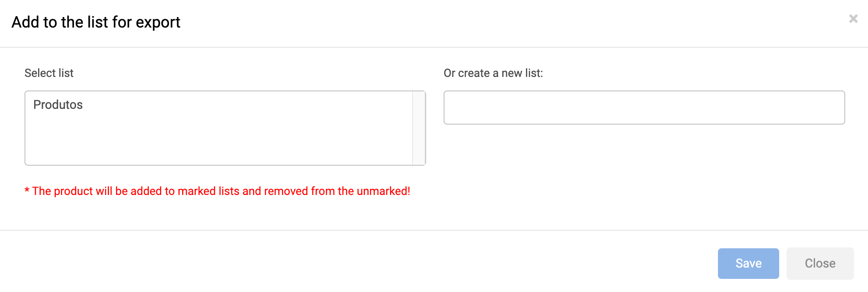This screenshot has height=292, width=868.
Task: Click the "Select list" label
Action: [49, 73]
